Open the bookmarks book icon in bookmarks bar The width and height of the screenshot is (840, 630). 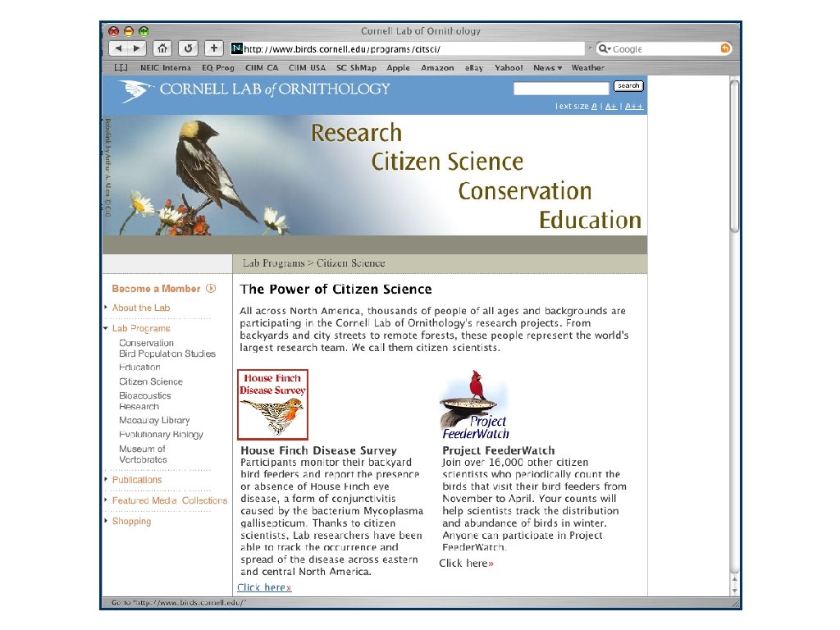[x=121, y=67]
